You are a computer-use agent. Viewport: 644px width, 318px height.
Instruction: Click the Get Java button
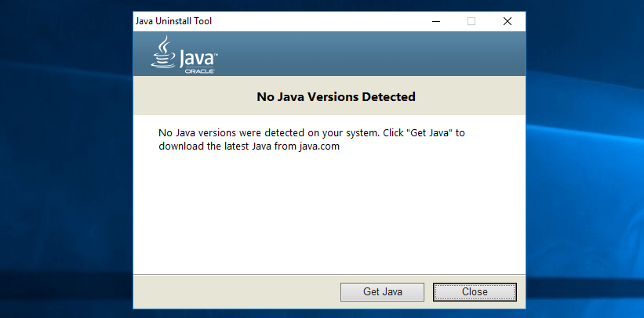point(382,291)
